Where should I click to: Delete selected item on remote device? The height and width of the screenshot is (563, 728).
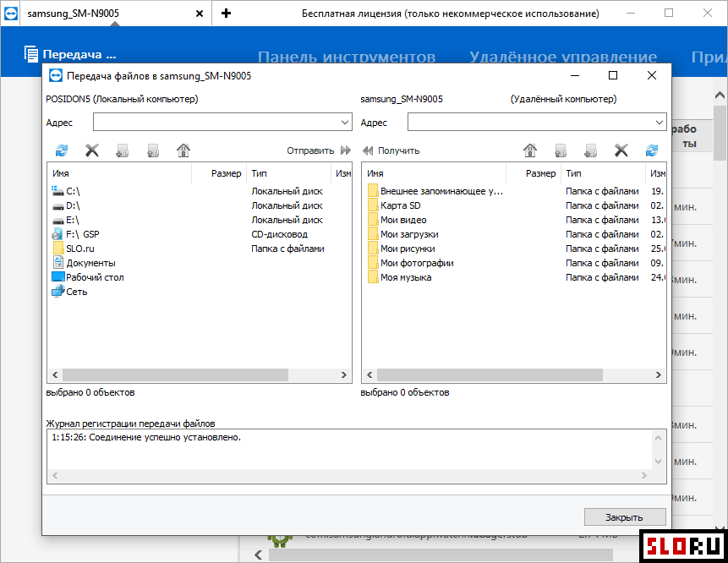[621, 150]
